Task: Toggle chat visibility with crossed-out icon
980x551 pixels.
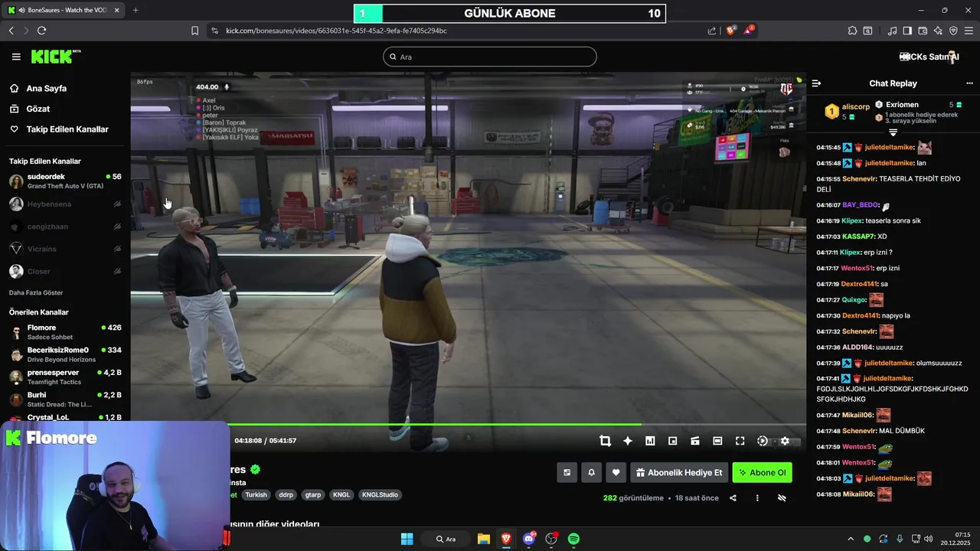Action: (x=782, y=498)
